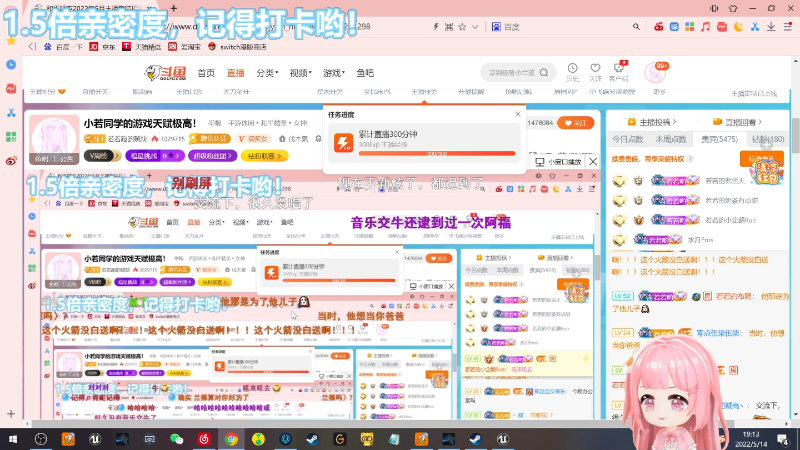This screenshot has width=800, height=450.
Task: Open the user avatar with 99+ badge
Action: [656, 72]
